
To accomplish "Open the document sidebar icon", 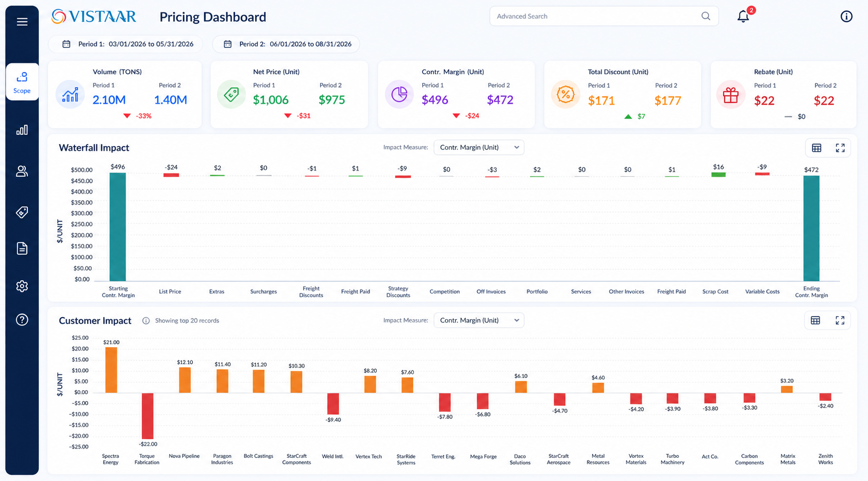I will 22,248.
